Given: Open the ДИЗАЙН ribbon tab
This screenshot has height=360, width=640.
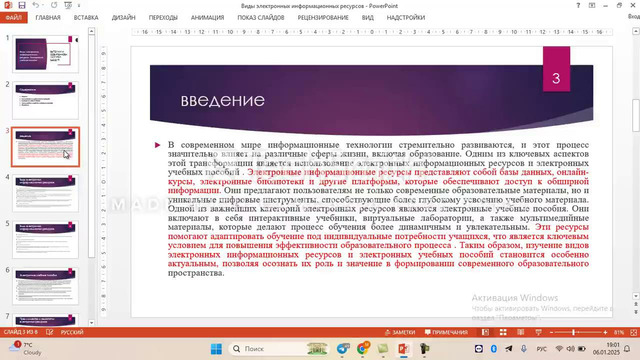Looking at the screenshot, I should (123, 18).
